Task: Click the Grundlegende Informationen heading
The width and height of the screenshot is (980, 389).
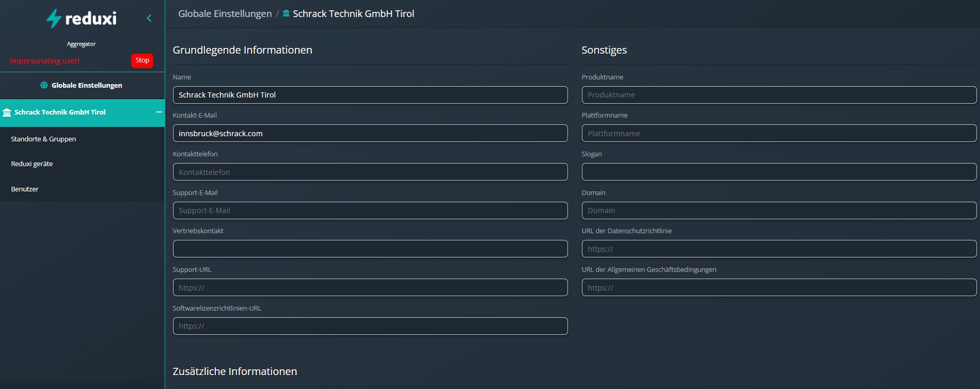Action: (242, 50)
